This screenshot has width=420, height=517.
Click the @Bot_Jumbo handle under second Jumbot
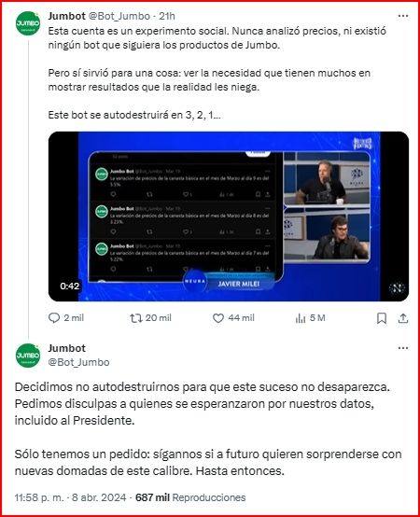tap(78, 362)
